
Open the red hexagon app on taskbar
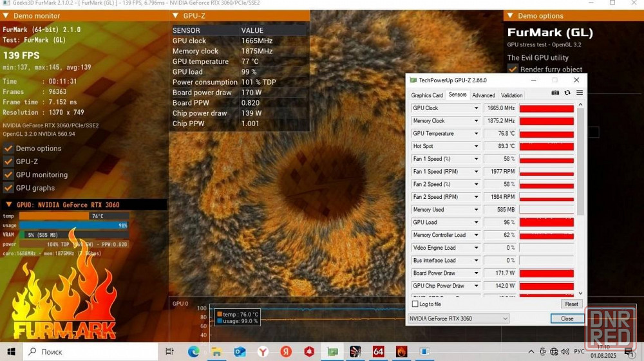click(309, 351)
